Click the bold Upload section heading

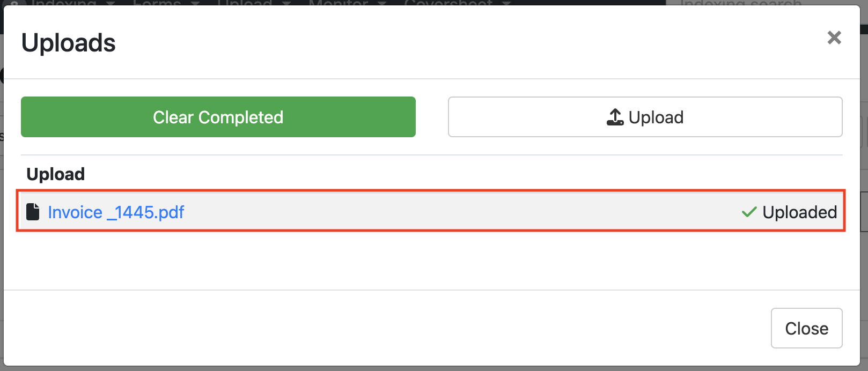pyautogui.click(x=56, y=174)
